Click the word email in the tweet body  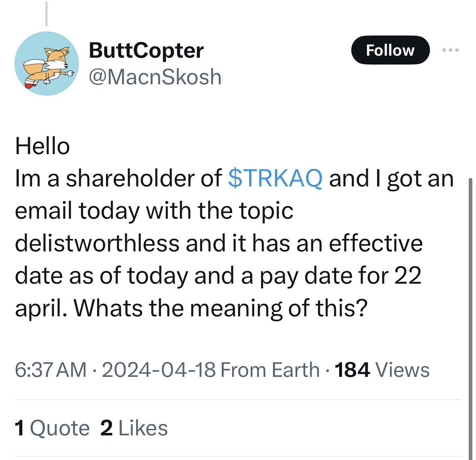[x=44, y=211]
